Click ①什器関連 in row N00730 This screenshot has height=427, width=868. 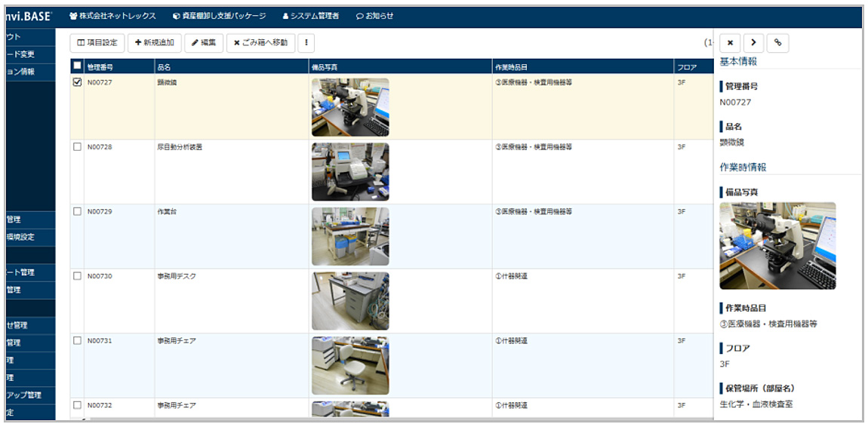(512, 277)
